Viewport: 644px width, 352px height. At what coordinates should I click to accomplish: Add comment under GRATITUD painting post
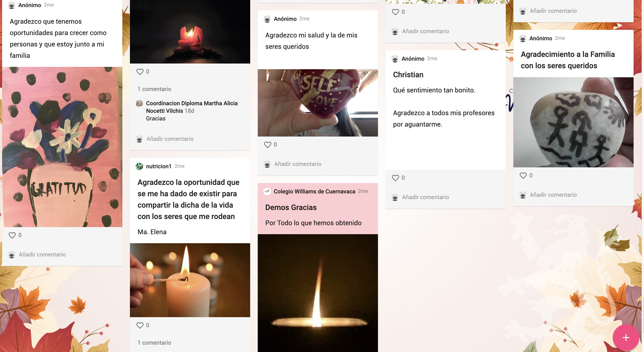pos(42,254)
